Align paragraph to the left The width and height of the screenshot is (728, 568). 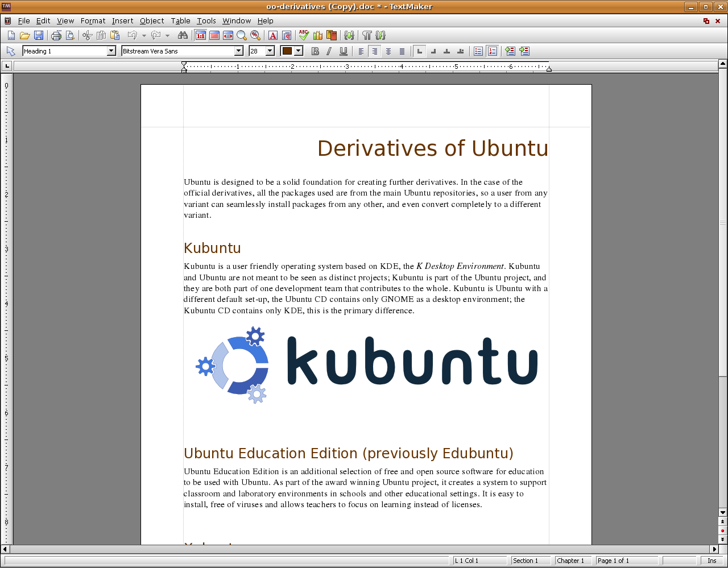[361, 51]
